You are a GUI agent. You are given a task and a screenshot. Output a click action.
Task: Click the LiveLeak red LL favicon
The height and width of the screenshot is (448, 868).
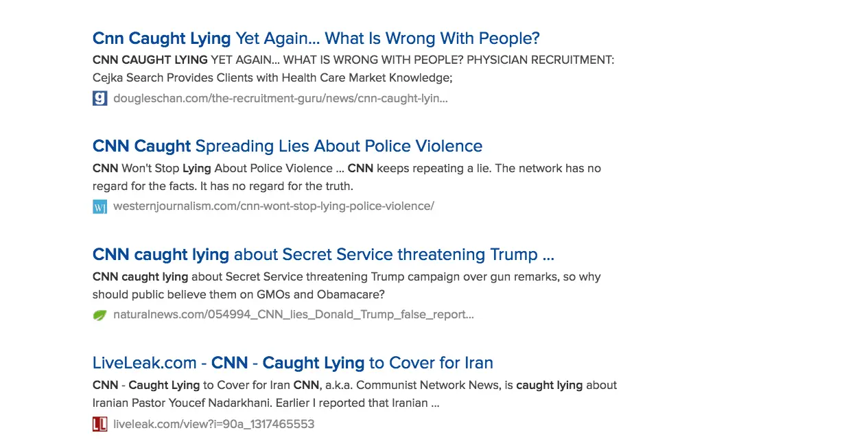pyautogui.click(x=99, y=424)
